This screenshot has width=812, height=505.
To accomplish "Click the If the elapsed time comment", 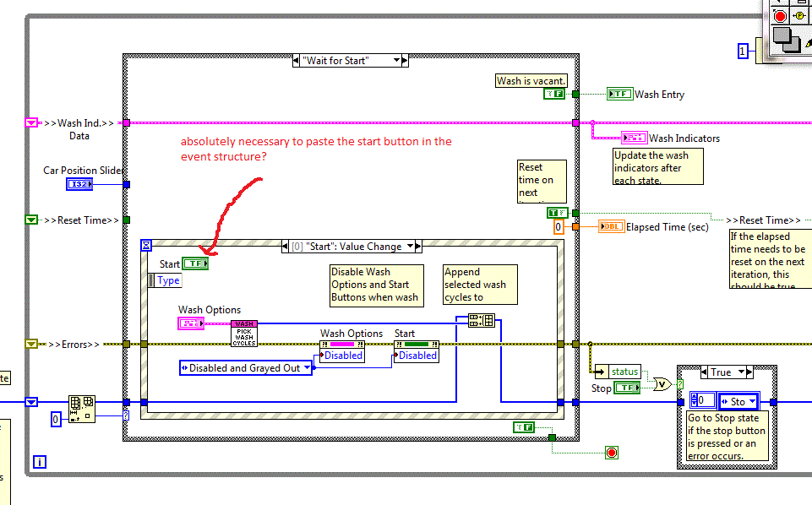I will coord(771,258).
